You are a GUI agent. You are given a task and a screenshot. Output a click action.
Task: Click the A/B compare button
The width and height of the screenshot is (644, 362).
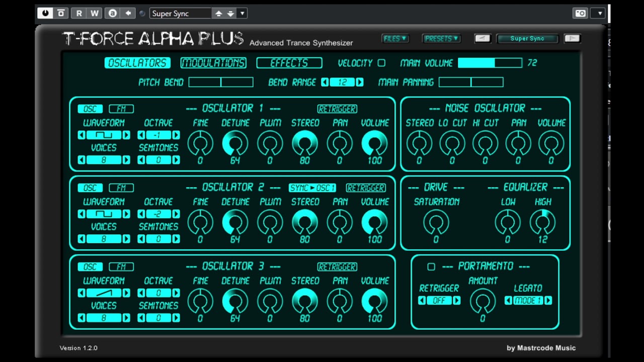click(x=113, y=14)
